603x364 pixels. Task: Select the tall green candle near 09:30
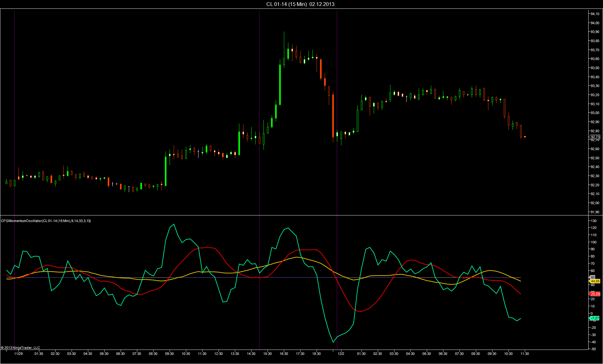pyautogui.click(x=166, y=171)
